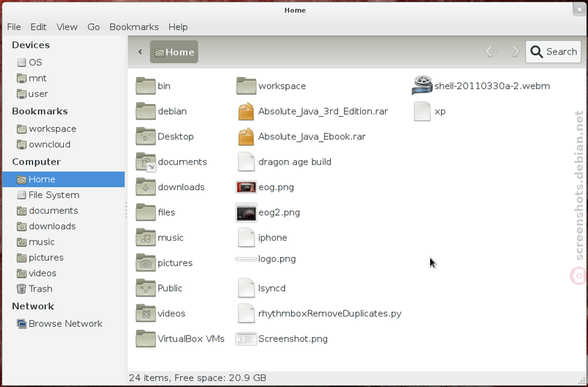Viewport: 588px width, 387px height.
Task: Open the documents symlink folder icon
Action: pos(146,162)
